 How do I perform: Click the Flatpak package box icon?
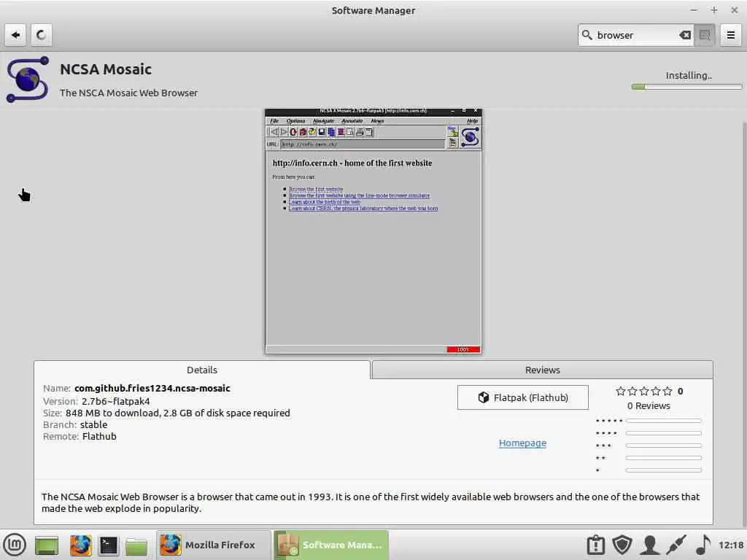coord(484,397)
